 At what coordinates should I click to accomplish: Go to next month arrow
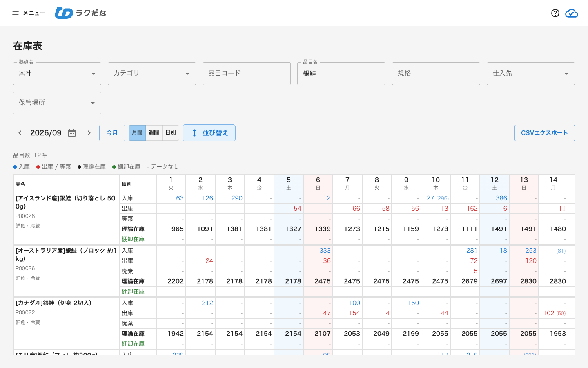89,133
